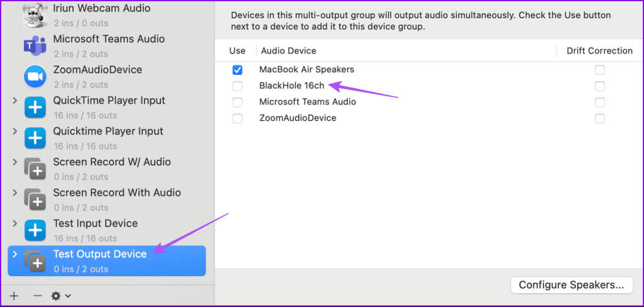Click the Use column header
The image size is (644, 307).
(x=237, y=50)
